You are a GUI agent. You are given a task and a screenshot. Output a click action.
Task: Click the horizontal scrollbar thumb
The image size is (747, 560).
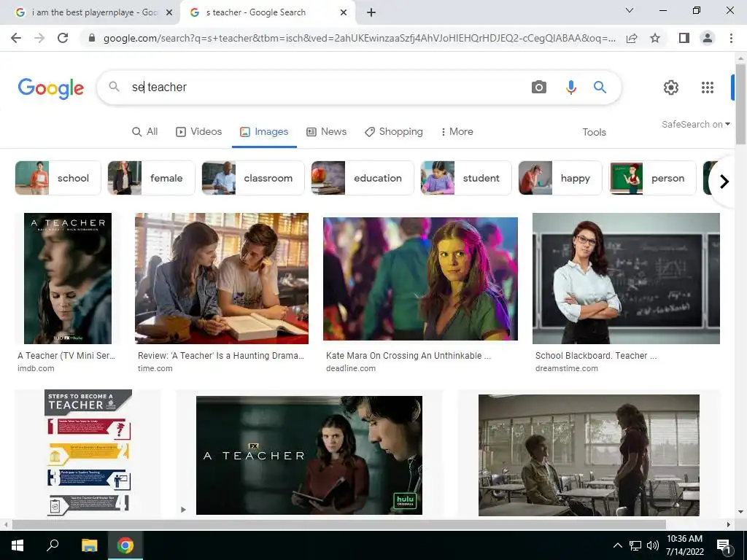(338, 524)
